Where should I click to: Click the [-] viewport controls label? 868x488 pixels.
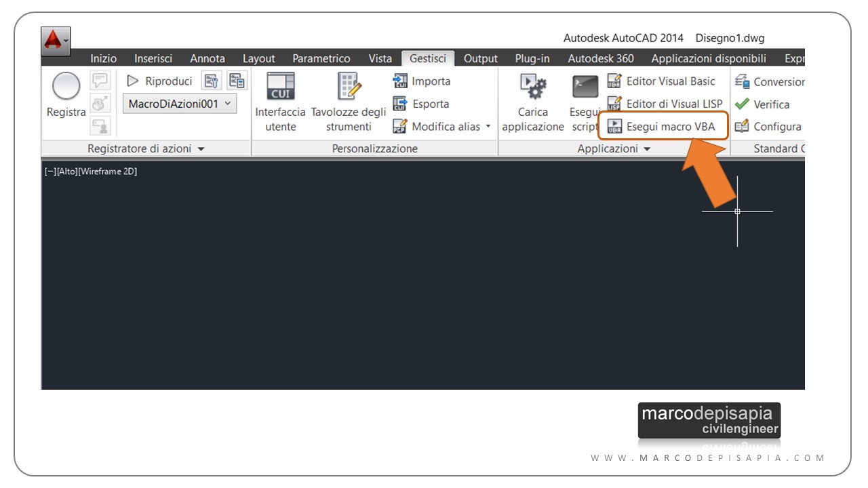(50, 171)
